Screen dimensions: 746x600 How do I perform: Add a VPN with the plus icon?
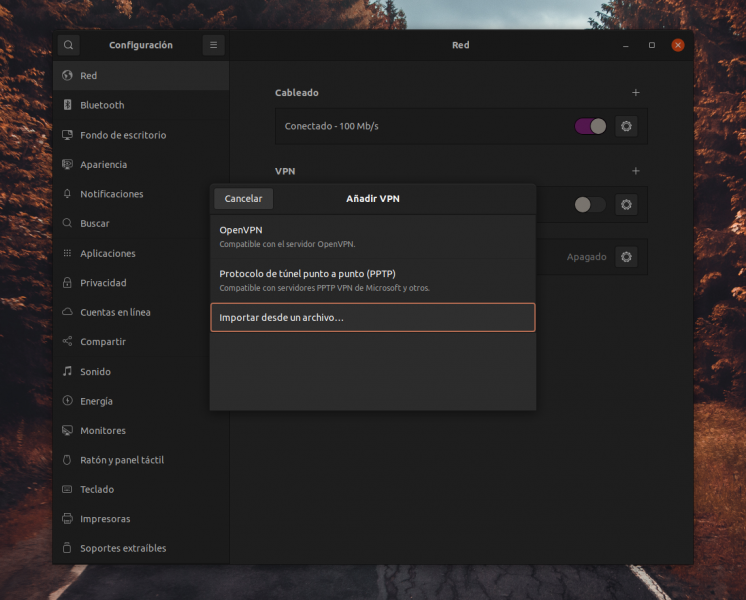[635, 171]
